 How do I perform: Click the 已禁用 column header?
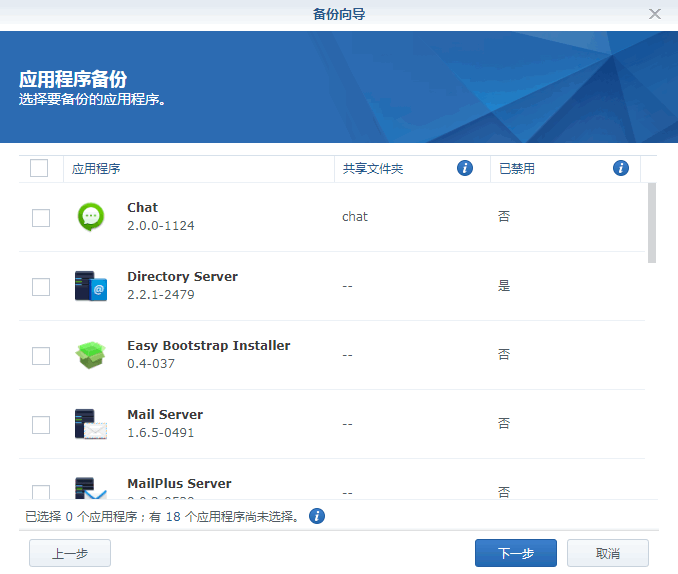(565, 169)
